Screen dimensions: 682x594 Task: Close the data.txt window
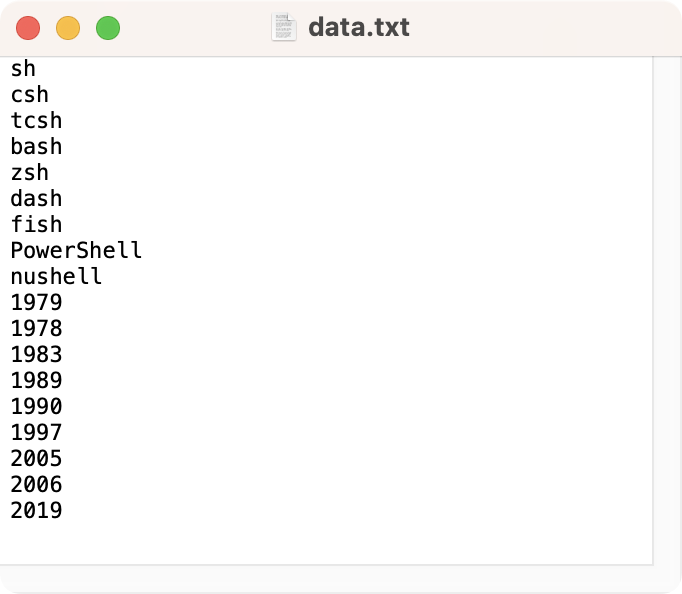pyautogui.click(x=28, y=28)
